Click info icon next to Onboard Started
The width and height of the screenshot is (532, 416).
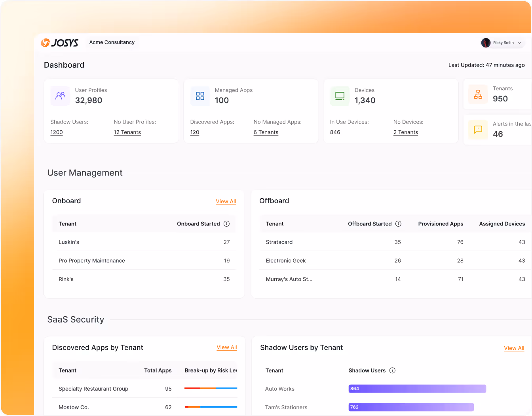tap(226, 224)
